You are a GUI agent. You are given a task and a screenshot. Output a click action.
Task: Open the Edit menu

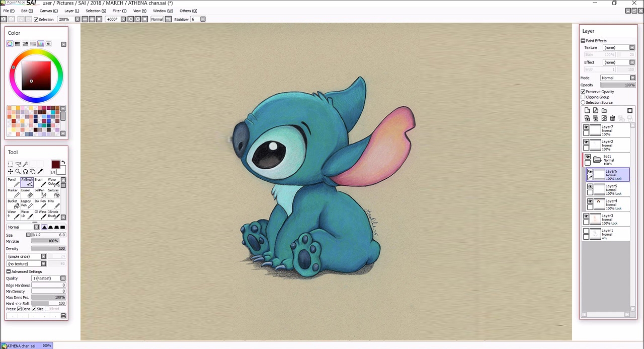(x=27, y=11)
